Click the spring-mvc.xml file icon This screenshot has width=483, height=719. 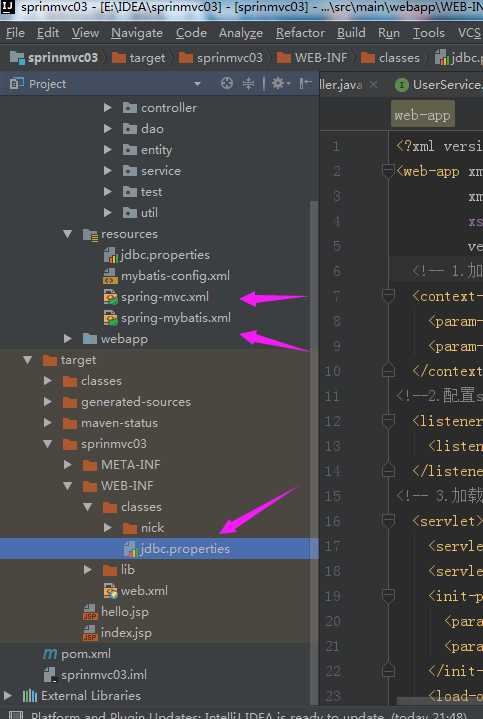pyautogui.click(x=111, y=297)
